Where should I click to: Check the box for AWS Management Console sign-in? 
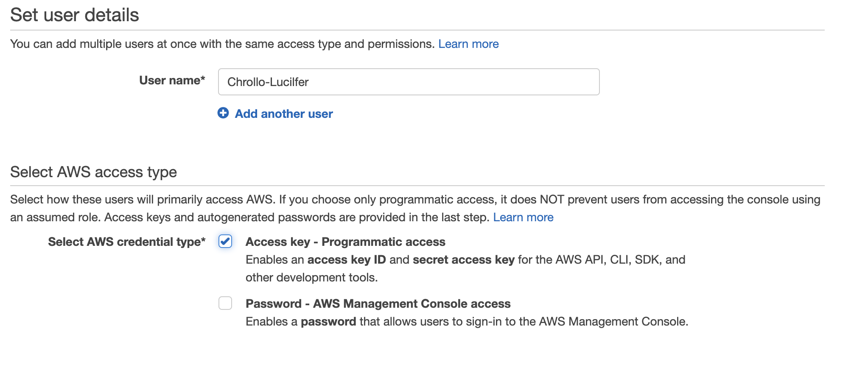point(225,303)
